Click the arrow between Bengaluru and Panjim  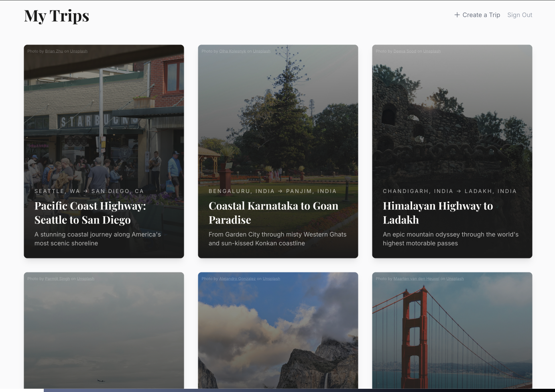coord(280,191)
